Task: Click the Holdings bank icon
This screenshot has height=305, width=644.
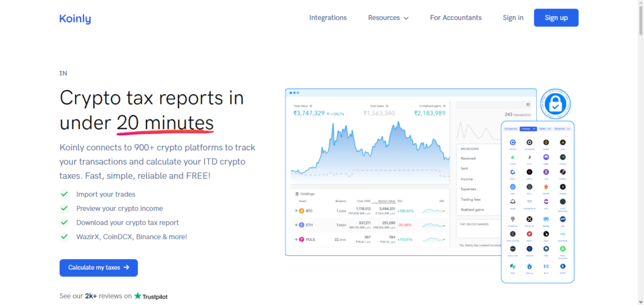Action: pos(296,194)
